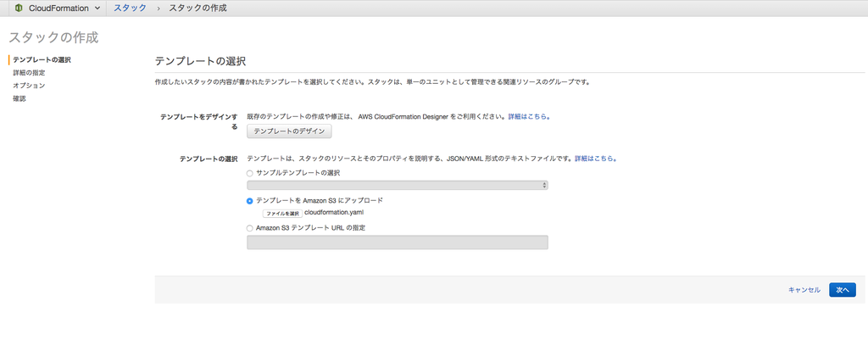Click the 次へ button

[x=843, y=290]
